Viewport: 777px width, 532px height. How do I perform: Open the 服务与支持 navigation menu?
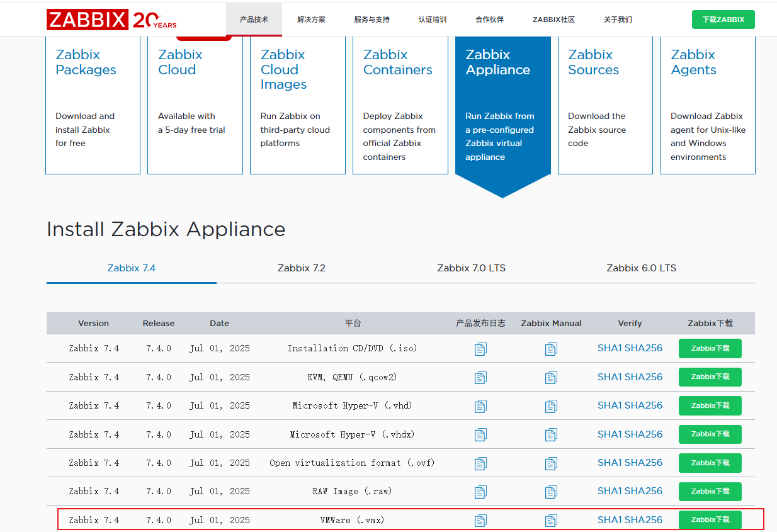click(x=371, y=20)
